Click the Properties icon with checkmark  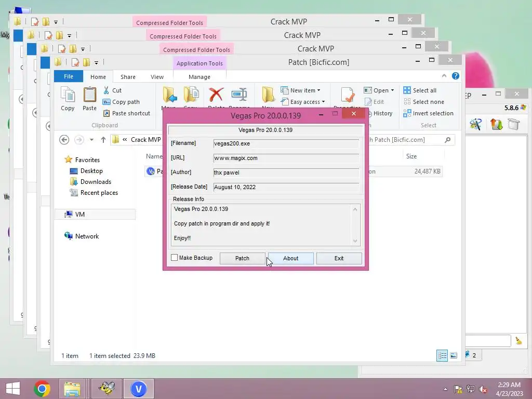coord(348,95)
